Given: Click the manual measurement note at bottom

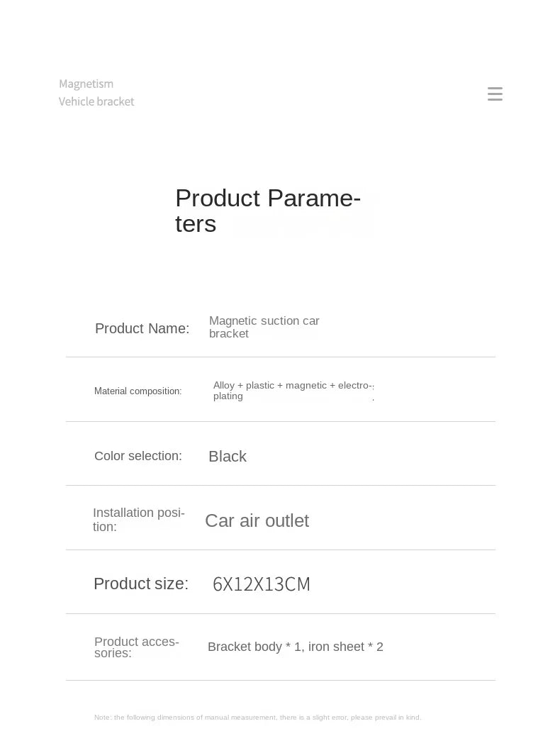Looking at the screenshot, I should pyautogui.click(x=257, y=718).
